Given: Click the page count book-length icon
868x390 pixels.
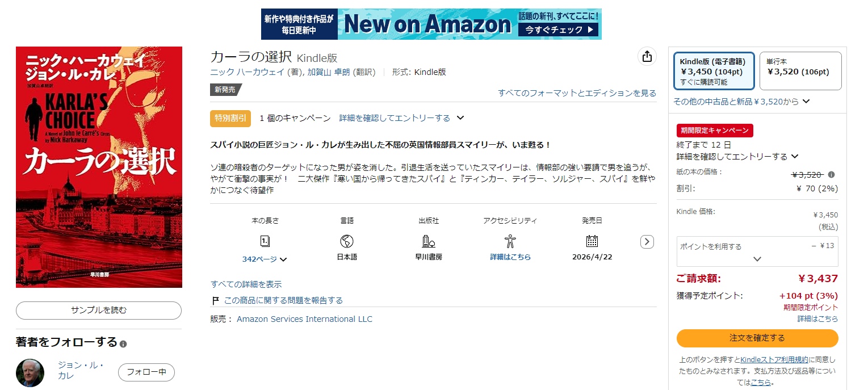Looking at the screenshot, I should pos(265,241).
